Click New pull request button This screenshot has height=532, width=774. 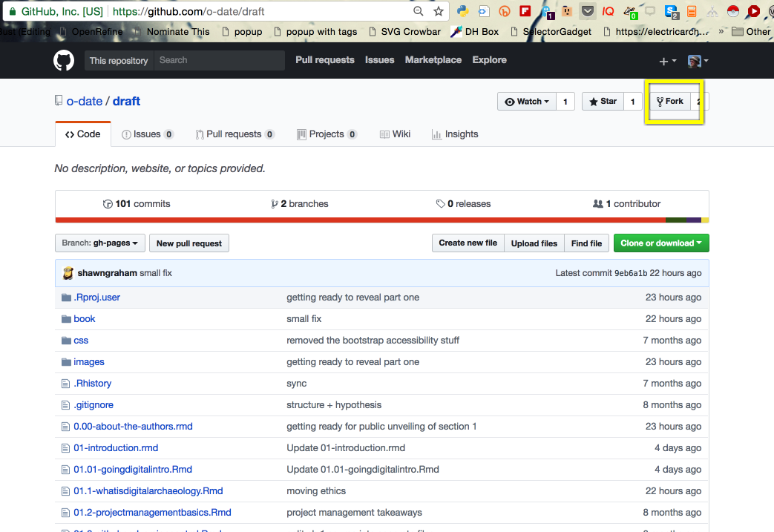coord(189,243)
